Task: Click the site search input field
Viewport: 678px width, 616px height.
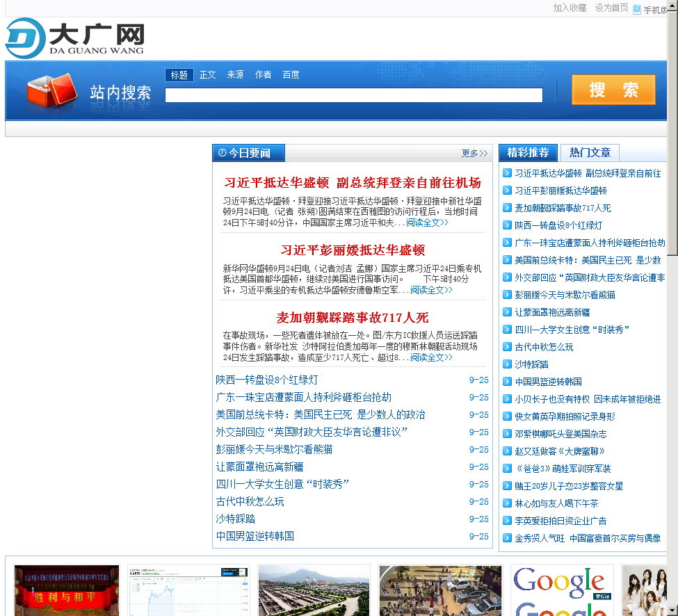Action: [x=354, y=95]
